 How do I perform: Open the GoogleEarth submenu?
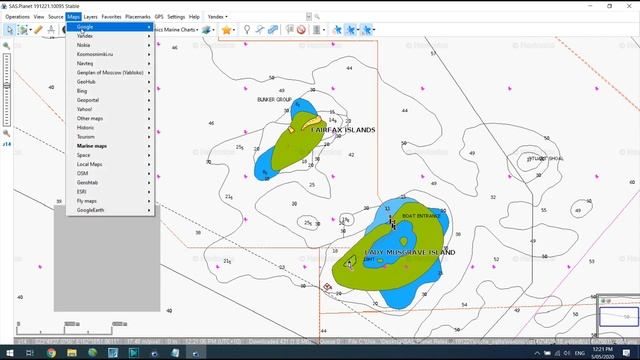(x=110, y=210)
